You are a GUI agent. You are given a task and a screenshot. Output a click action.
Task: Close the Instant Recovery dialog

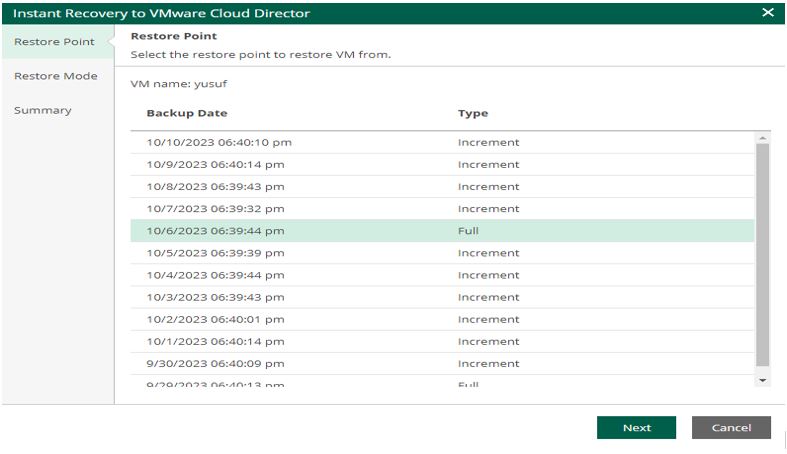[x=767, y=13]
